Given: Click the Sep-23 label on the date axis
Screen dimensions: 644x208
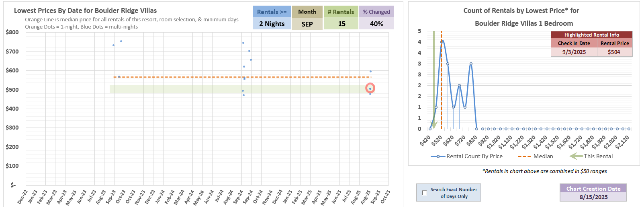Looking at the screenshot, I should coord(110,197).
